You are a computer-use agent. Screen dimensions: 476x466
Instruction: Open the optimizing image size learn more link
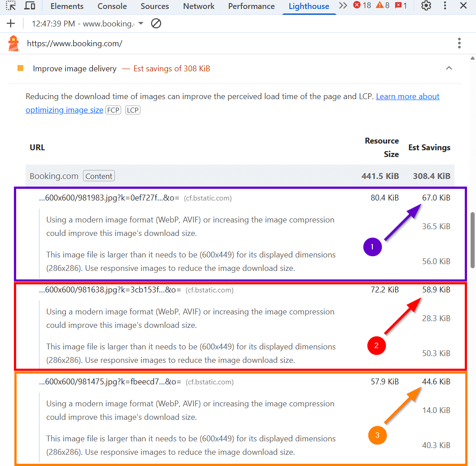tap(64, 109)
